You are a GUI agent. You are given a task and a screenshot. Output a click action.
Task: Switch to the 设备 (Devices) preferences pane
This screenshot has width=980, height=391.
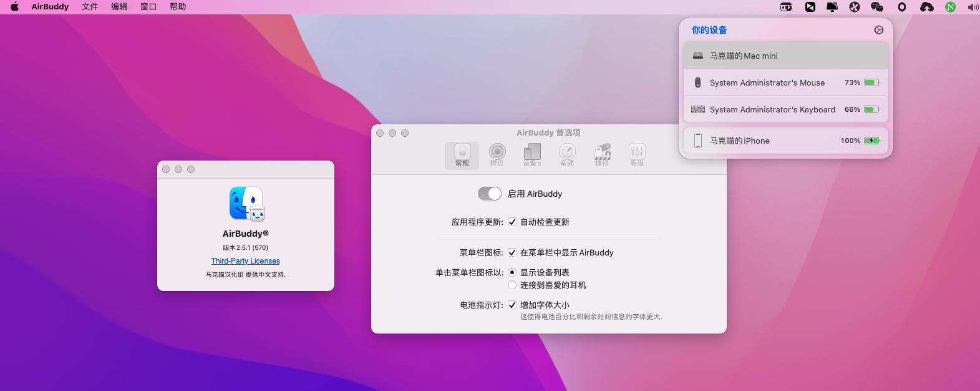tap(532, 154)
